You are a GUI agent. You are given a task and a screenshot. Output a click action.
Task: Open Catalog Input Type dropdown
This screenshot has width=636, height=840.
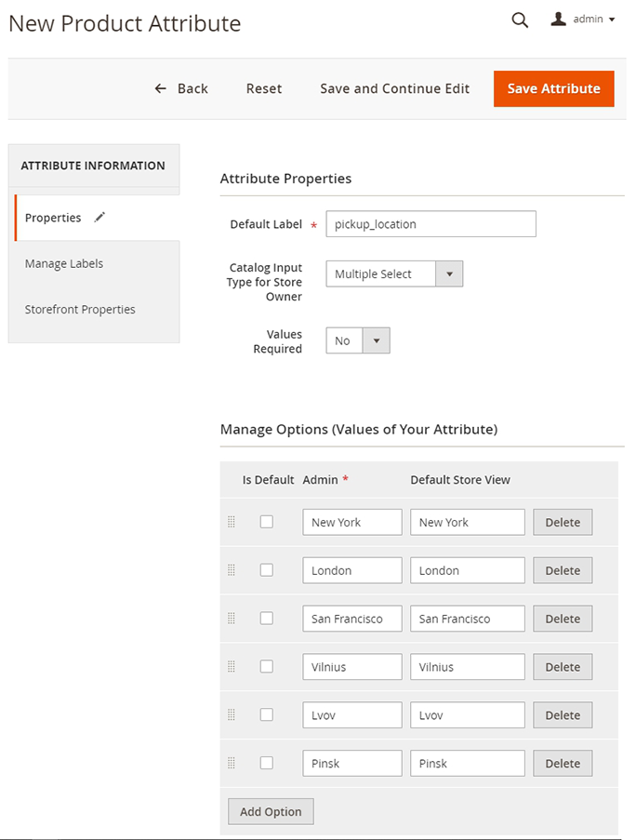[394, 273]
